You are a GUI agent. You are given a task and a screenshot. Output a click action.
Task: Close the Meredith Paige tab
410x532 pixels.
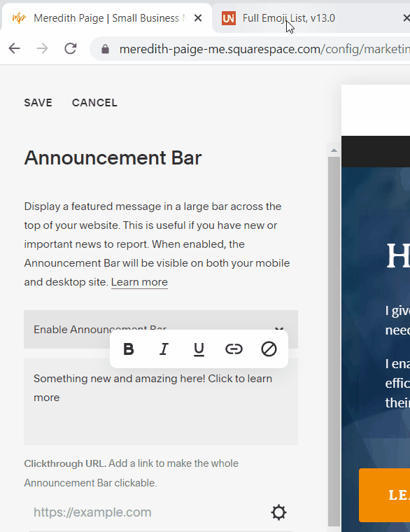point(198,17)
